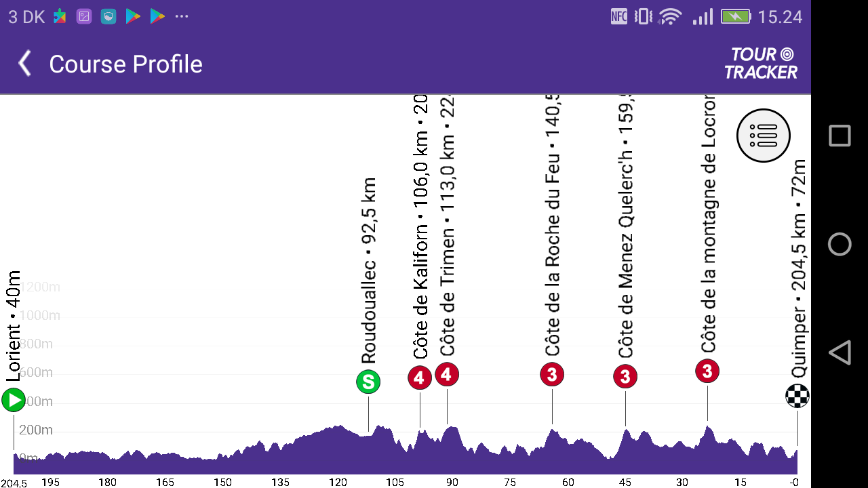Viewport: 868px width, 488px height.
Task: Tap the overflow dots in the status bar
Action: [180, 16]
